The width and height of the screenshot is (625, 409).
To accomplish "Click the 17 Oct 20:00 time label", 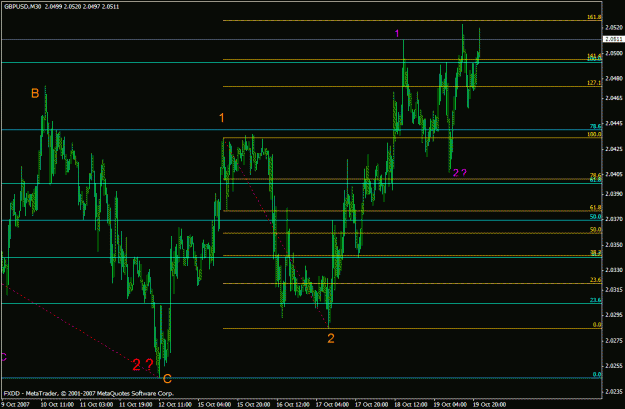I will [372, 404].
